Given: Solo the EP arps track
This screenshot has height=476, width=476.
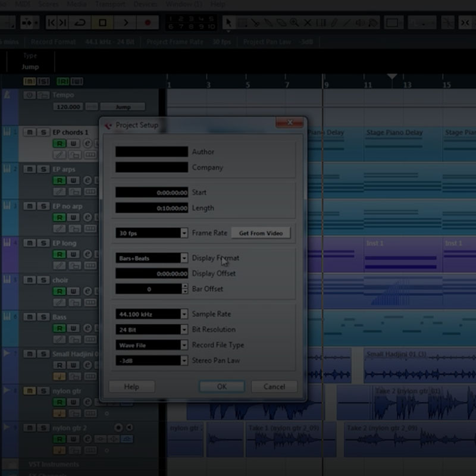Looking at the screenshot, I should tap(43, 169).
